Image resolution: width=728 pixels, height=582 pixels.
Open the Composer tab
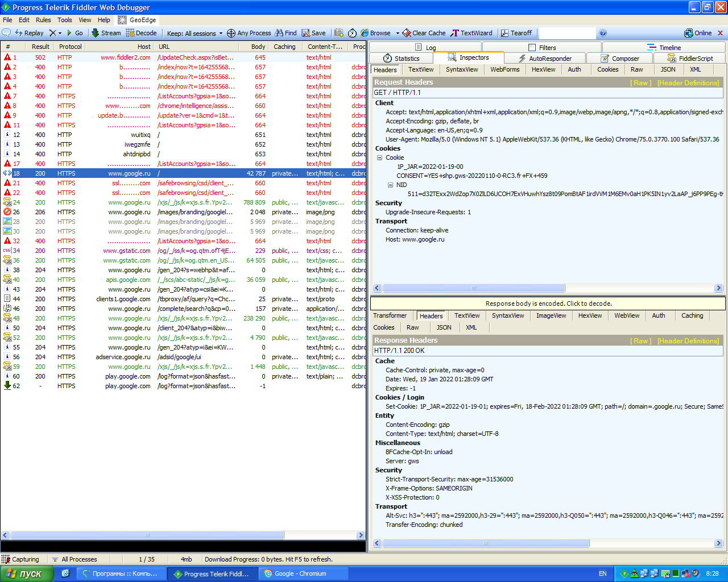coord(620,58)
